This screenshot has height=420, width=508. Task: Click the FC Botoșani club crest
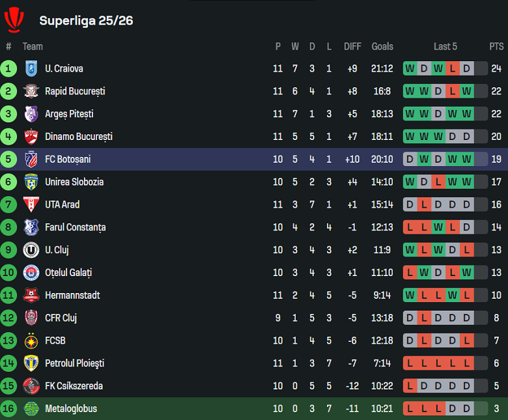point(31,159)
